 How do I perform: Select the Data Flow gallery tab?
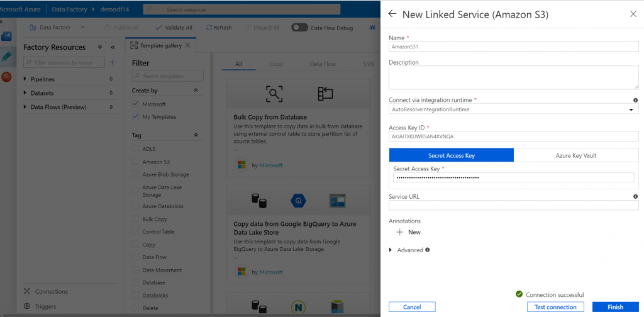pyautogui.click(x=323, y=64)
